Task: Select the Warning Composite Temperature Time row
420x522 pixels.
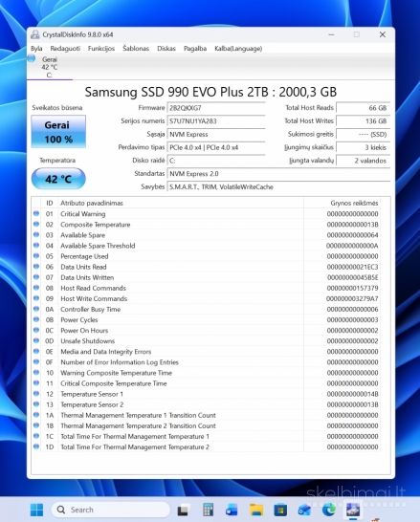Action: click(206, 373)
